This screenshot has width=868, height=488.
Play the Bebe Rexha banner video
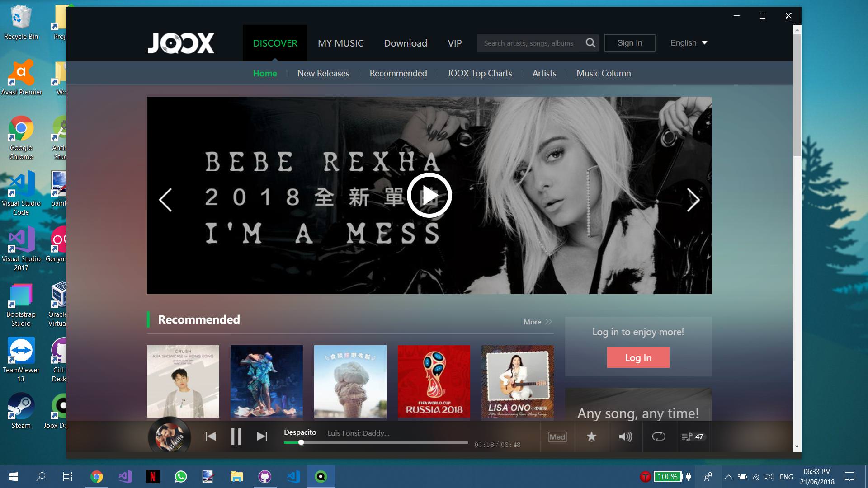pyautogui.click(x=429, y=195)
